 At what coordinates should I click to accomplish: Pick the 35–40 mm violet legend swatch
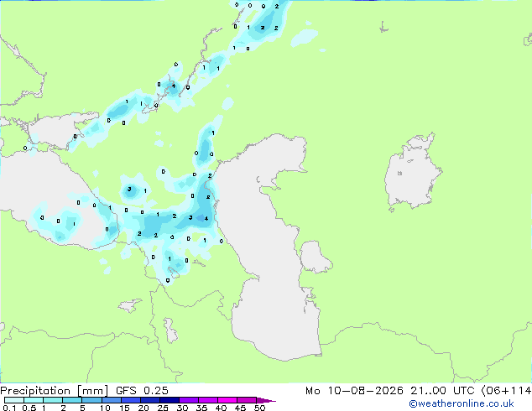pyautogui.click(x=208, y=400)
